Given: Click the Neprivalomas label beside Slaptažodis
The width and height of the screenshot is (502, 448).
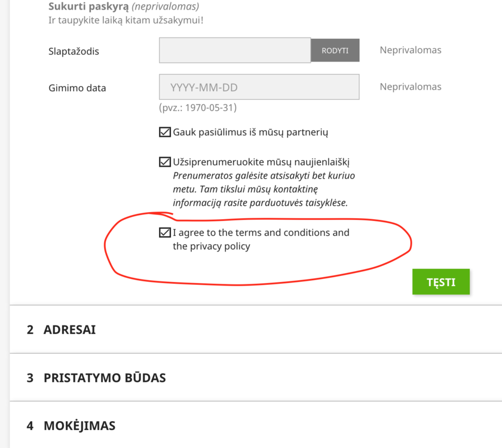Looking at the screenshot, I should 411,50.
